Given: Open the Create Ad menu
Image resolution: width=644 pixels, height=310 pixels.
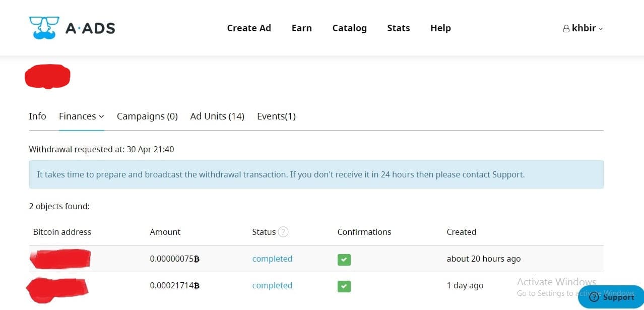Looking at the screenshot, I should pos(249,28).
